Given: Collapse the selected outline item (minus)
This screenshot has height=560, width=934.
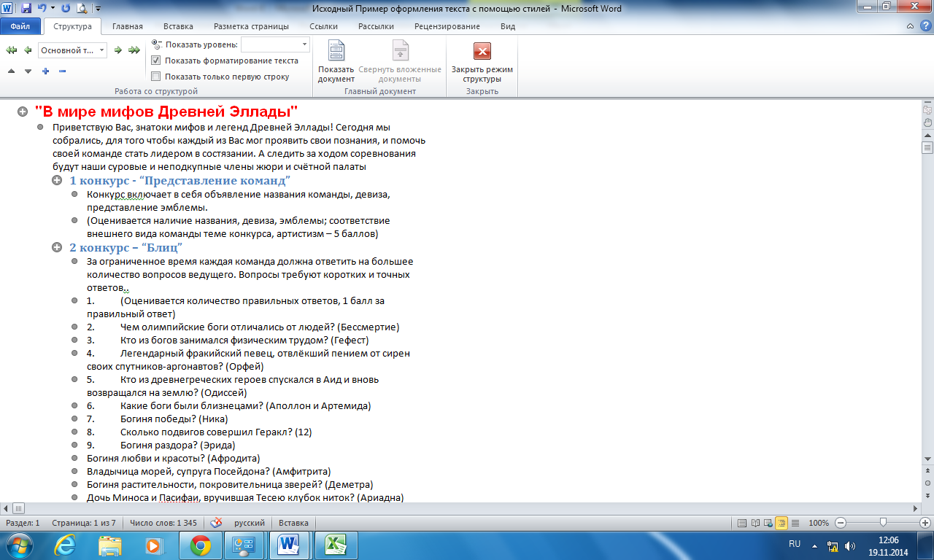Looking at the screenshot, I should tap(62, 71).
